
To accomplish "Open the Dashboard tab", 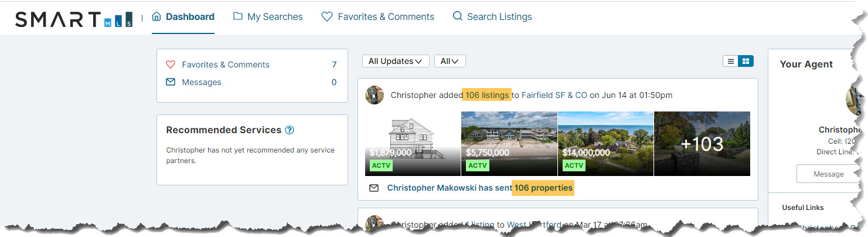I will (x=183, y=17).
